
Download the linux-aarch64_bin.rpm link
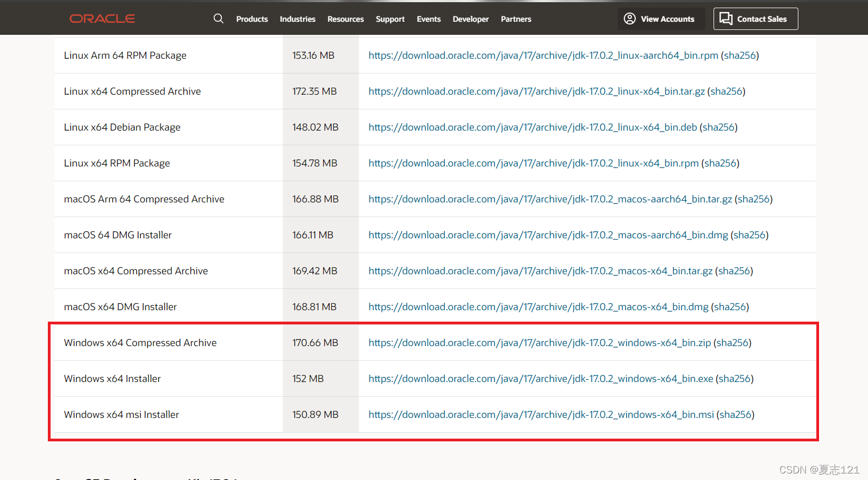(x=543, y=56)
